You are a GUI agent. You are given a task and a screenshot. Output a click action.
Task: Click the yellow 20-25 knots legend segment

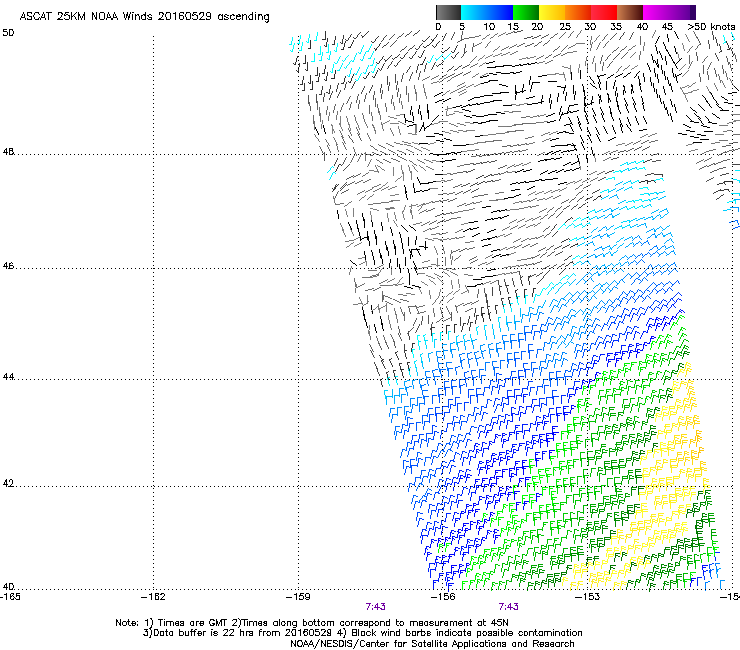[x=552, y=12]
